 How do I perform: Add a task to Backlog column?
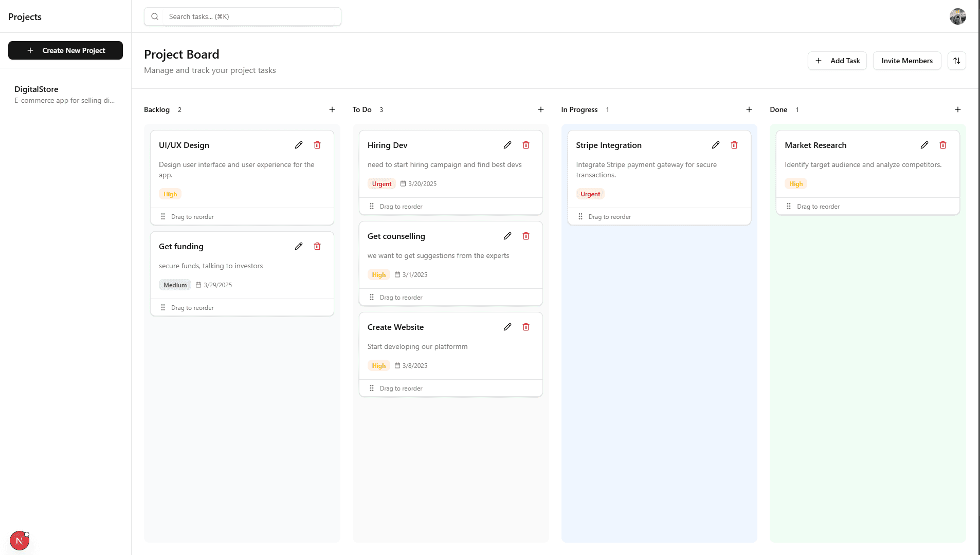click(332, 109)
